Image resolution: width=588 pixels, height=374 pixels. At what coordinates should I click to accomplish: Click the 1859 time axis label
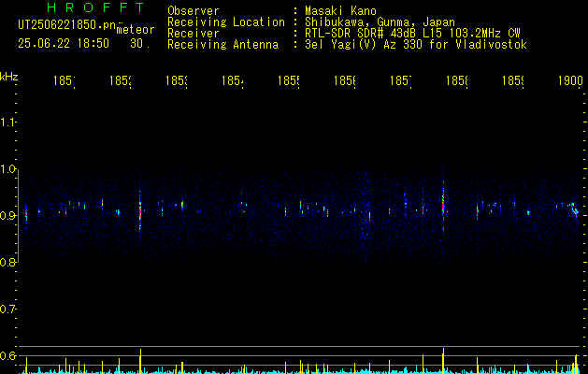[x=513, y=81]
